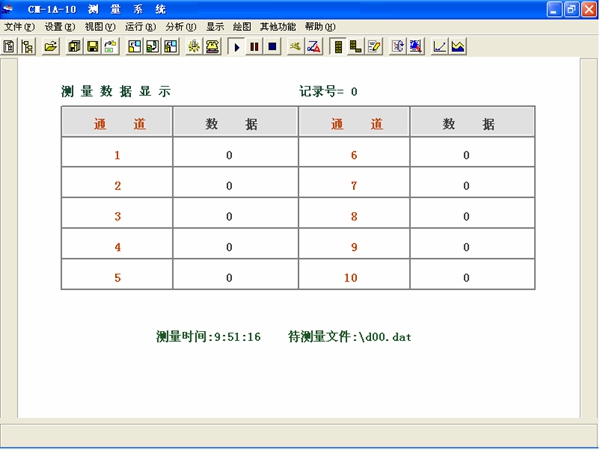Click the data cell for channel 1
The image size is (600, 462).
[229, 155]
